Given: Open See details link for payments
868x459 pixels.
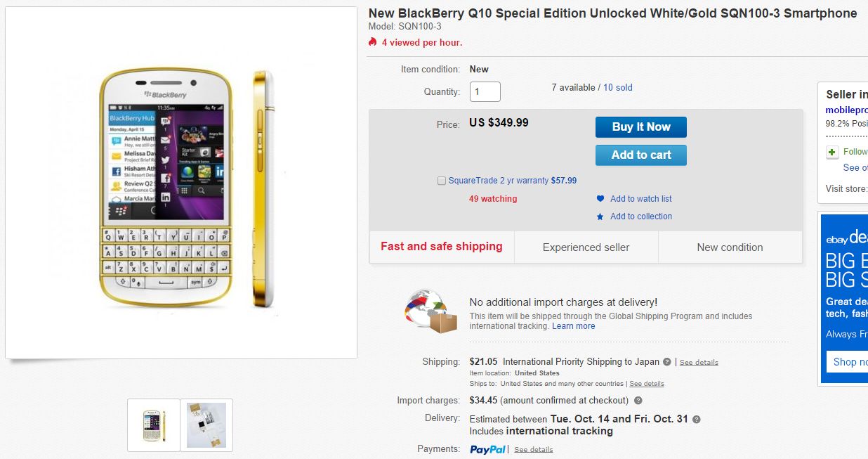Looking at the screenshot, I should (x=533, y=450).
